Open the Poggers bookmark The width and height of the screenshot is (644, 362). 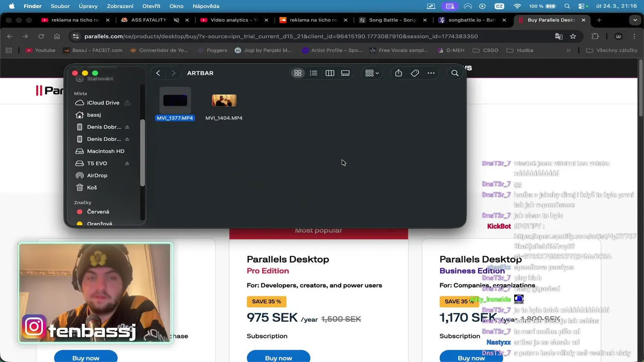coord(212,50)
